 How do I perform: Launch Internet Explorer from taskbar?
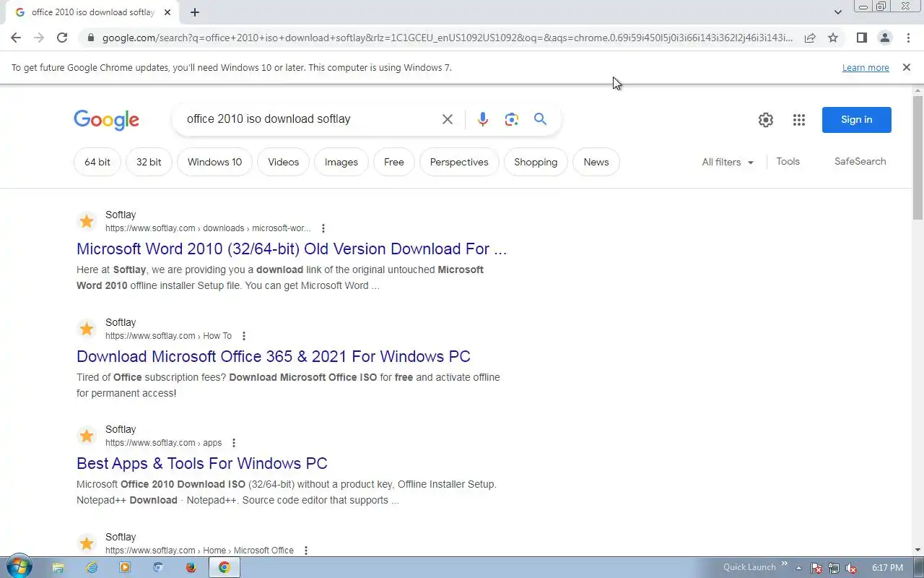(x=92, y=568)
